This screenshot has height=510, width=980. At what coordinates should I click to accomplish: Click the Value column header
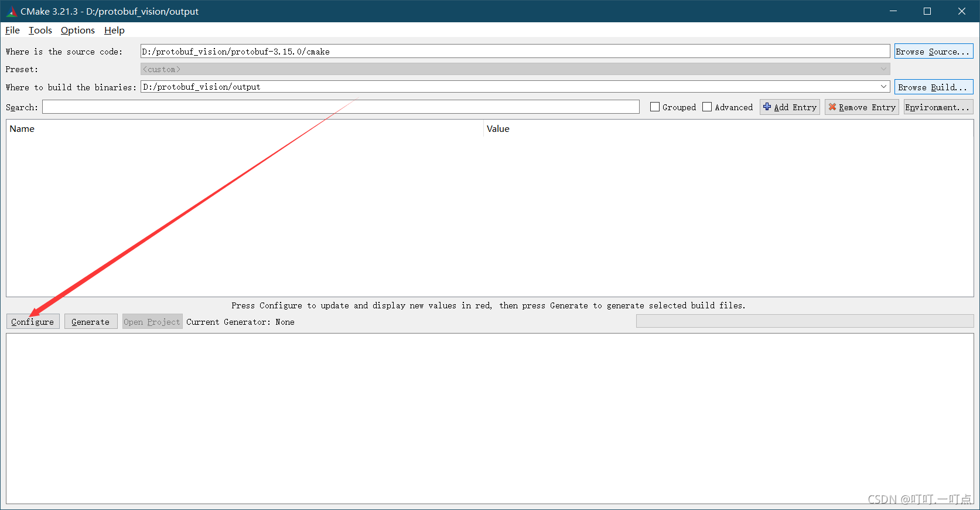point(728,129)
